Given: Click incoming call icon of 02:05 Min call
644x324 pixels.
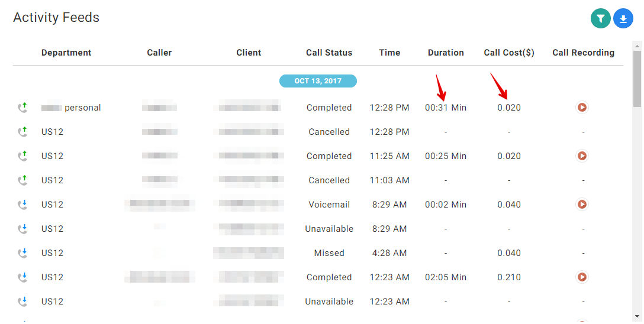Looking at the screenshot, I should 22,277.
